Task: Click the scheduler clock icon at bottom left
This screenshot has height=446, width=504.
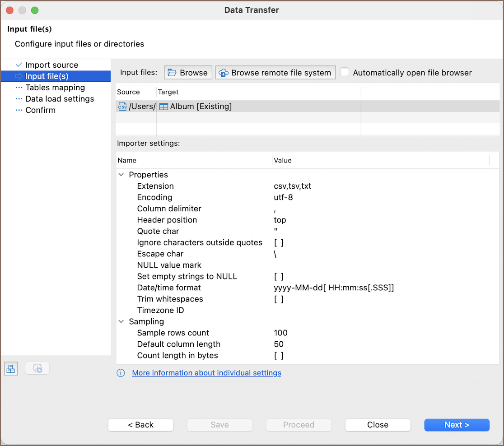Action: tap(37, 368)
